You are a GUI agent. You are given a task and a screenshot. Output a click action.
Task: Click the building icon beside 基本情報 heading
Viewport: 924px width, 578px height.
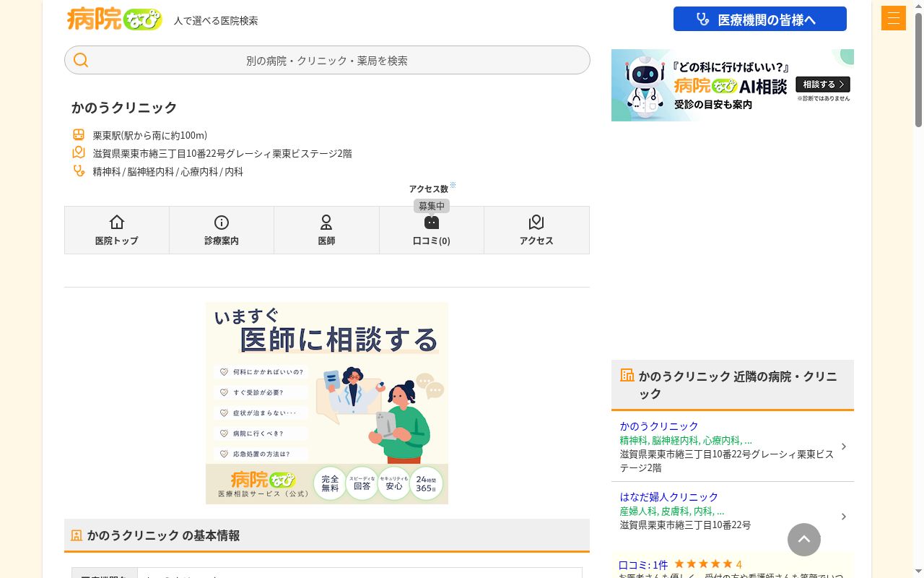click(77, 535)
